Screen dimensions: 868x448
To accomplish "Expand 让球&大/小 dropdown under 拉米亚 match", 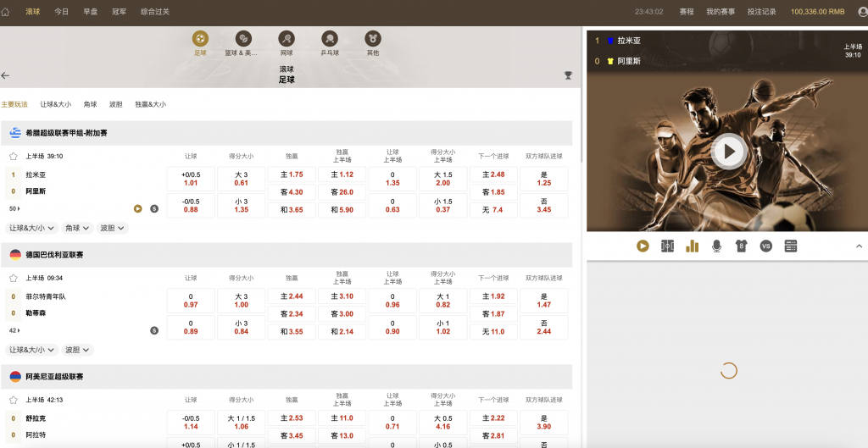I will [33, 228].
